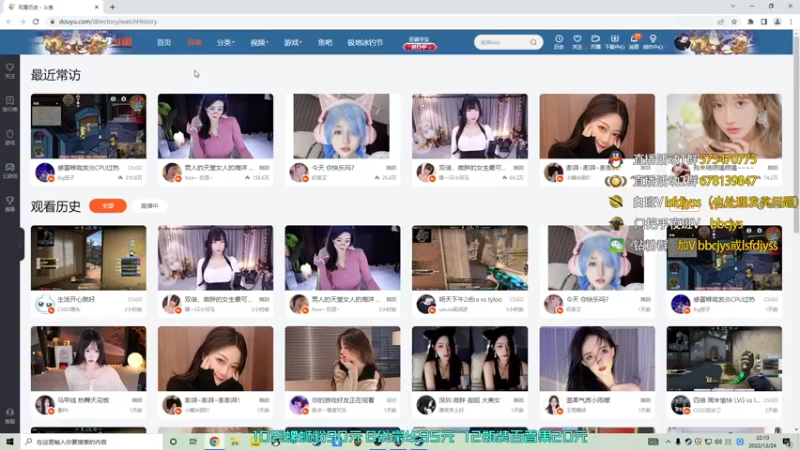The width and height of the screenshot is (800, 450).
Task: Click the address bar URL douyu.com
Action: 108,21
